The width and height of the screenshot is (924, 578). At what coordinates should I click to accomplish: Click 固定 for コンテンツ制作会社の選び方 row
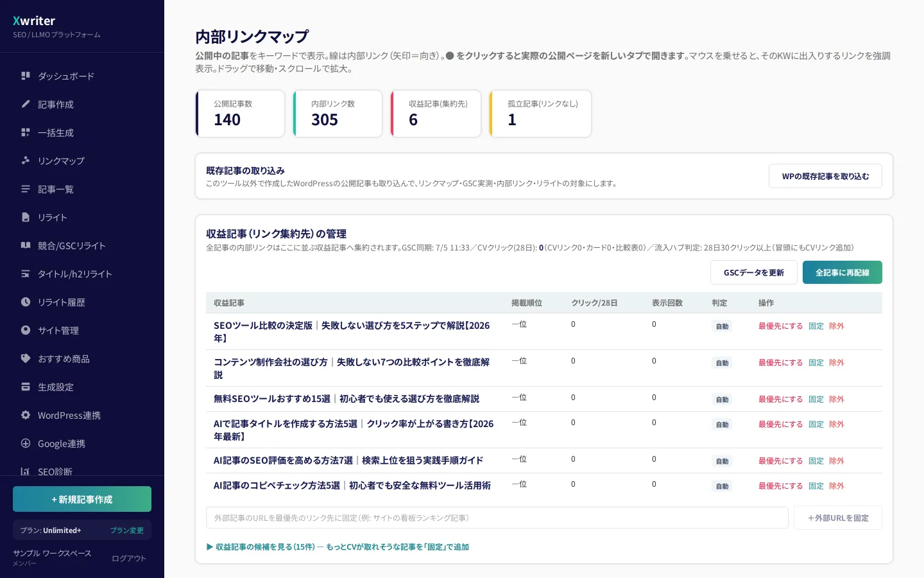pos(816,363)
